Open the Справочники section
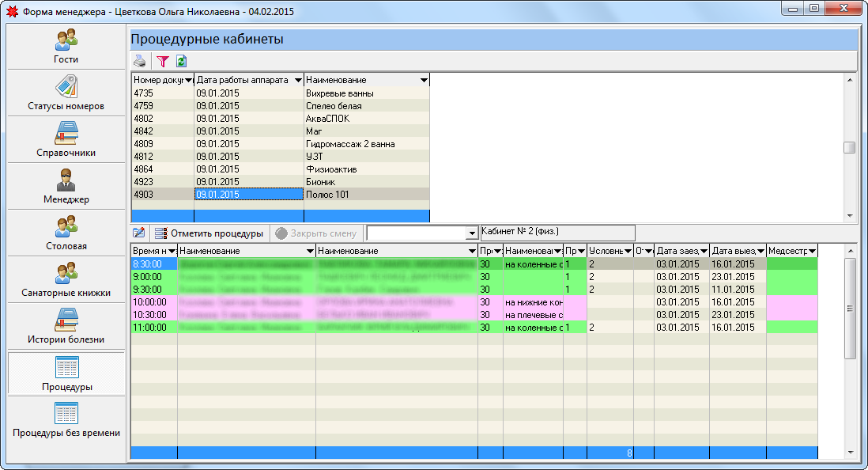 (x=66, y=140)
